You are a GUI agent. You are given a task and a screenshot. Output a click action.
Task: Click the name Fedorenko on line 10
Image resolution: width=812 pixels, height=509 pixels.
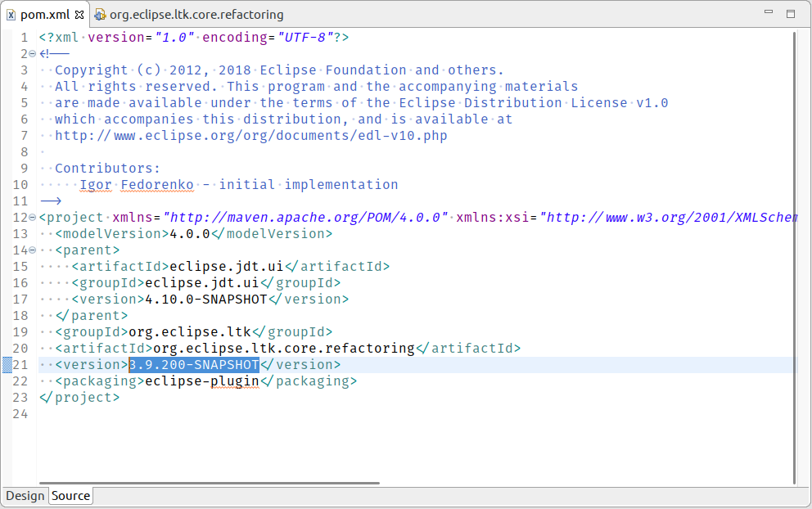[x=157, y=184]
